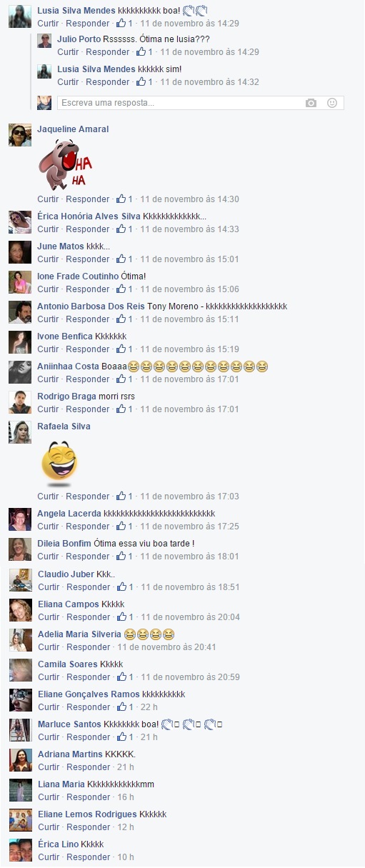Click thumbs-up icon on Marluce Santos' comment
Image resolution: width=365 pixels, height=868 pixels.
tap(121, 737)
